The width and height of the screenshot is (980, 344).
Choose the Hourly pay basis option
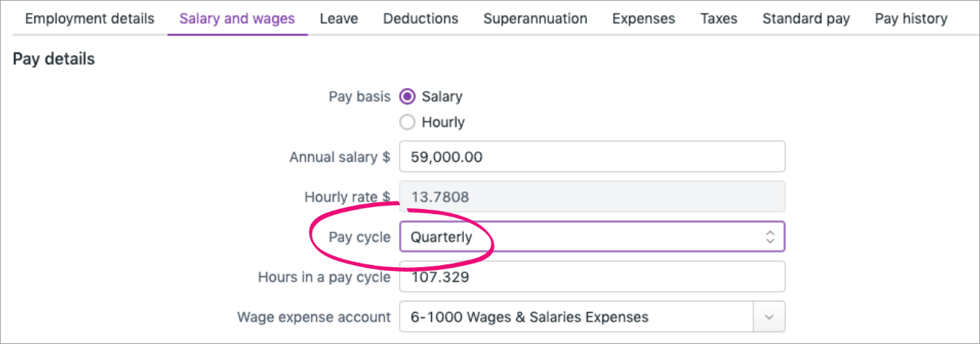408,122
